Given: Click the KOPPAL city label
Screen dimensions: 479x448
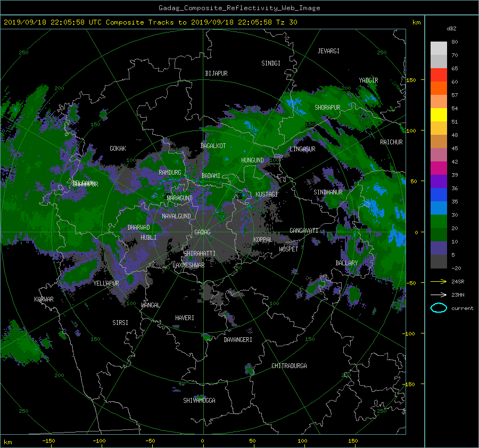Looking at the screenshot, I should pos(263,240).
